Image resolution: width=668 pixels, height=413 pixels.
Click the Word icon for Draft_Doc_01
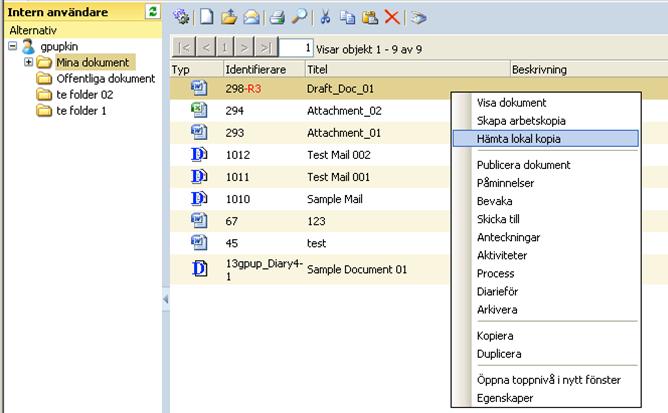click(199, 88)
